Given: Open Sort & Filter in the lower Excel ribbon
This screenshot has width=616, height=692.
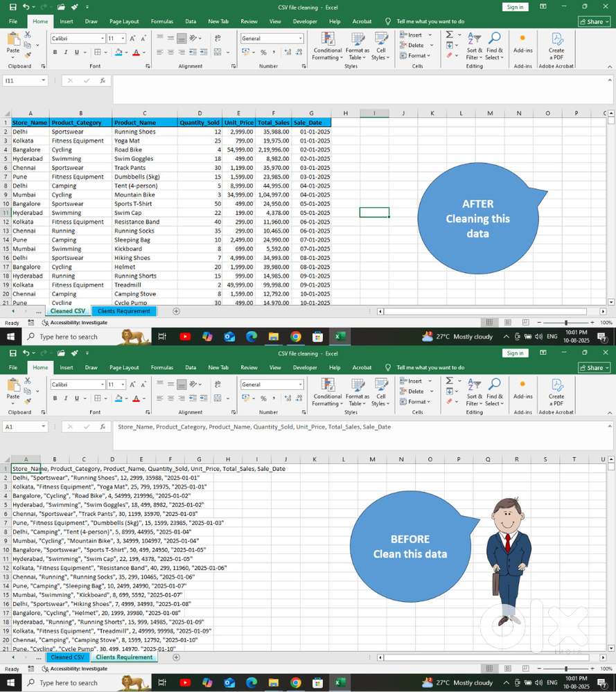Looking at the screenshot, I should pos(474,391).
